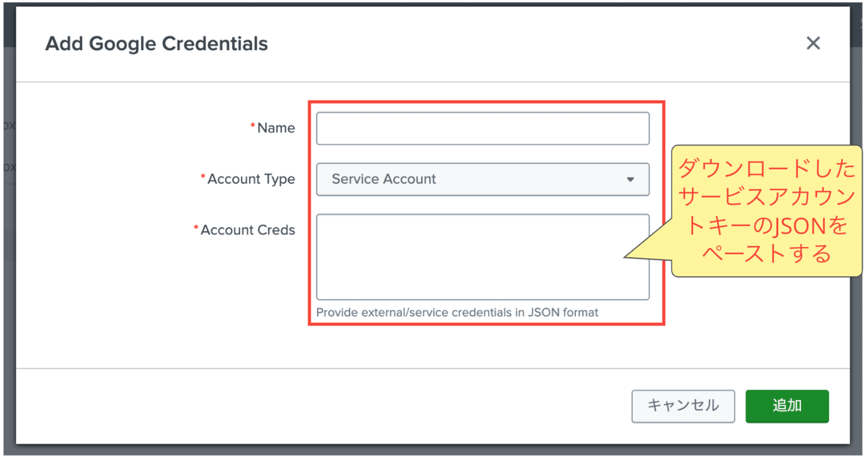This screenshot has width=868, height=457.
Task: Click the red asterisk beside Account Type
Action: coord(203,176)
